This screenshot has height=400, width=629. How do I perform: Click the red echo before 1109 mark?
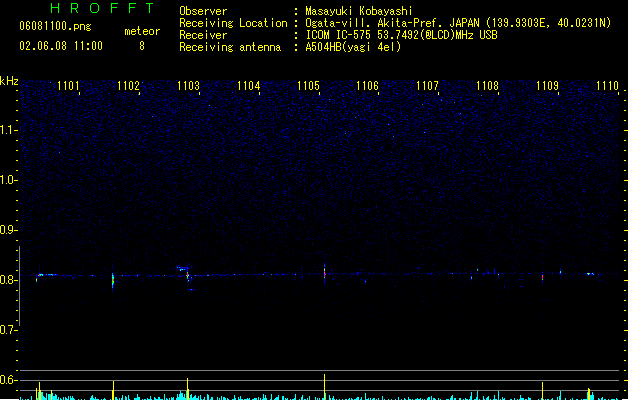[x=542, y=277]
